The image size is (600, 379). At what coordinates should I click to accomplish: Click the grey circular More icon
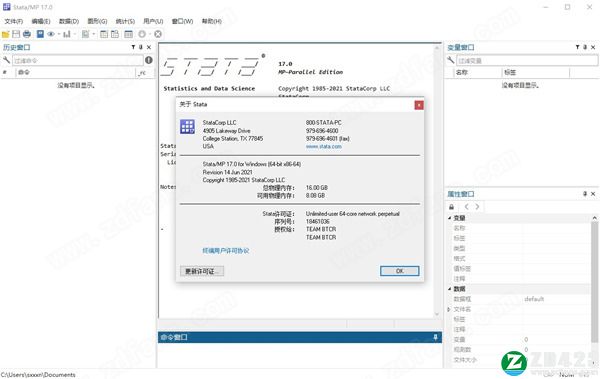pos(142,34)
